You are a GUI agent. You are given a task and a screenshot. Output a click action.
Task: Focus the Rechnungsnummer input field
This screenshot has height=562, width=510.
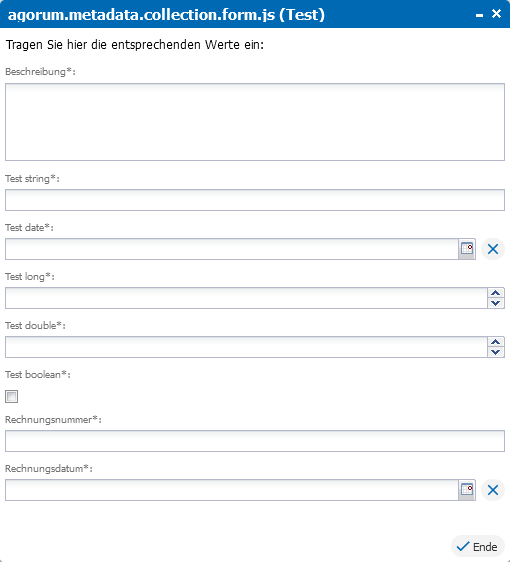[x=255, y=441]
